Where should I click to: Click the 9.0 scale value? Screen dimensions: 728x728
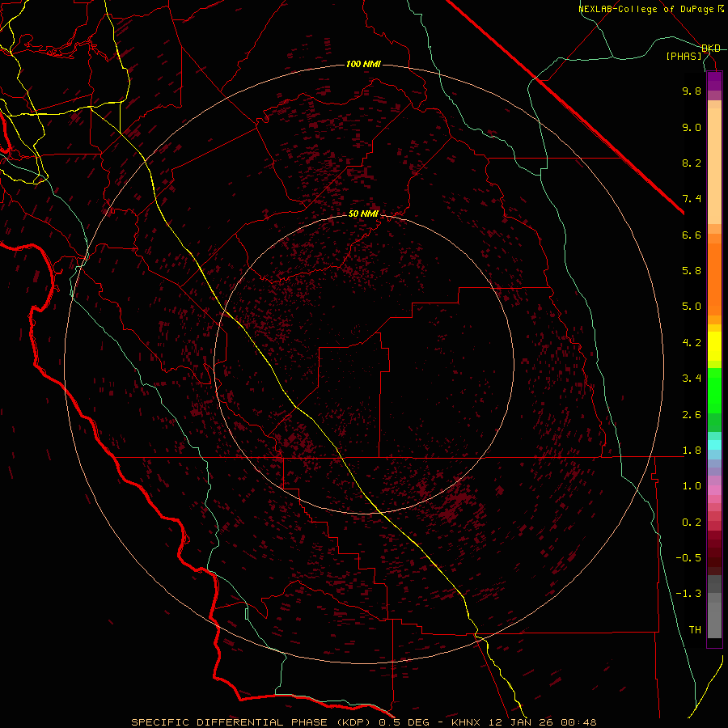click(692, 127)
